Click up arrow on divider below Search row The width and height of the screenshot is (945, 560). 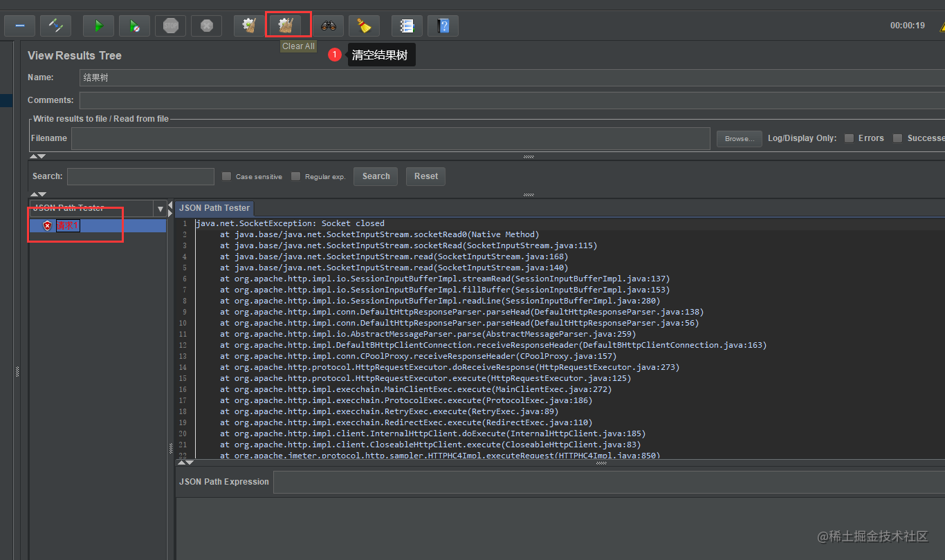[33, 195]
